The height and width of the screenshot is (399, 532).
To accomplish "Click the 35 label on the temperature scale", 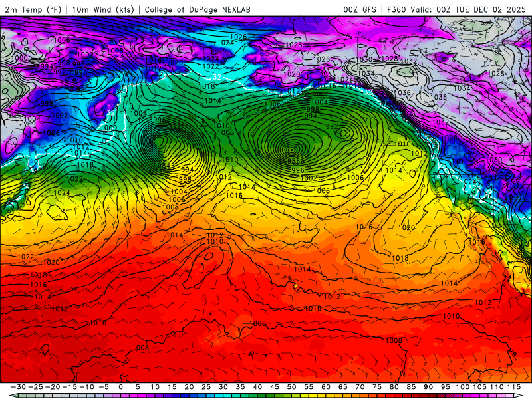I will (241, 387).
